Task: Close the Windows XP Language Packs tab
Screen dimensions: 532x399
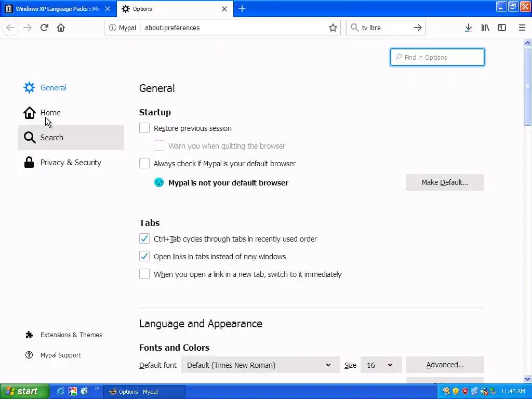Action: pyautogui.click(x=108, y=9)
